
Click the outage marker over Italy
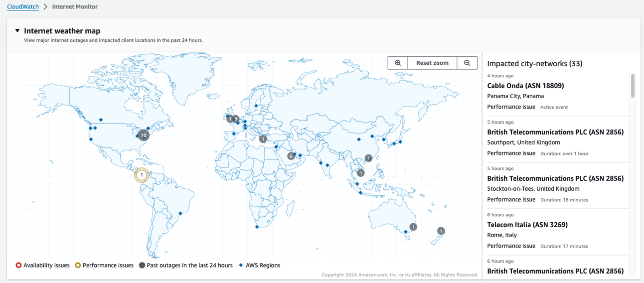263,139
